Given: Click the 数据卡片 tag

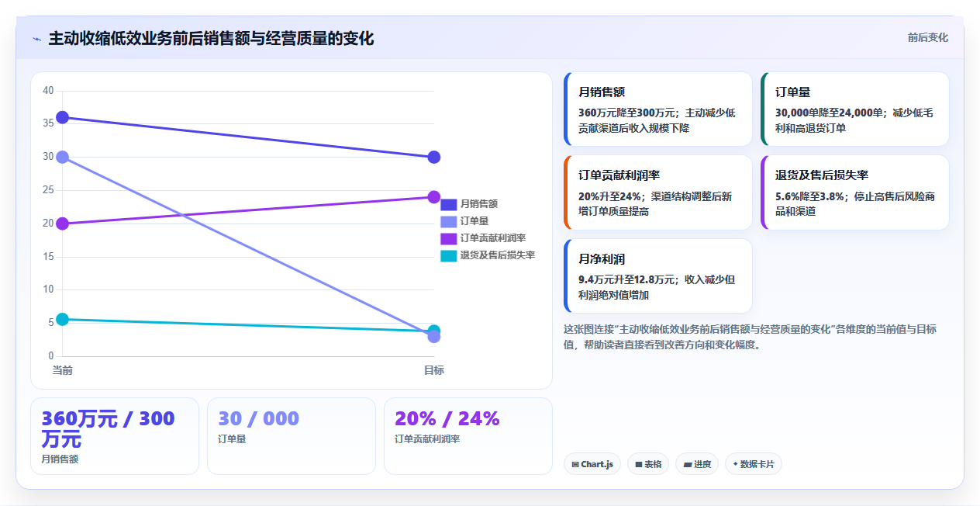Looking at the screenshot, I should coord(754,464).
